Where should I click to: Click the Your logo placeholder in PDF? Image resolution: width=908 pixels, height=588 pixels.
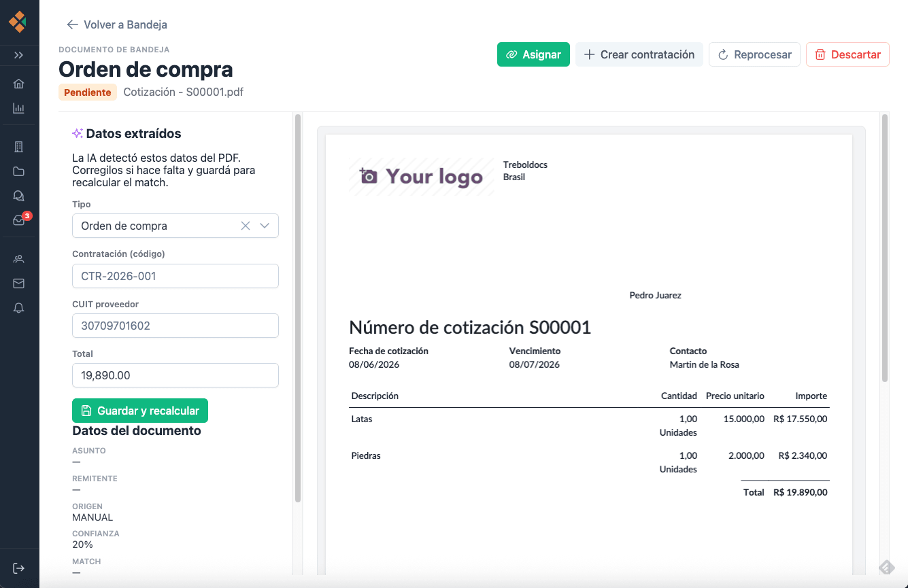[422, 177]
